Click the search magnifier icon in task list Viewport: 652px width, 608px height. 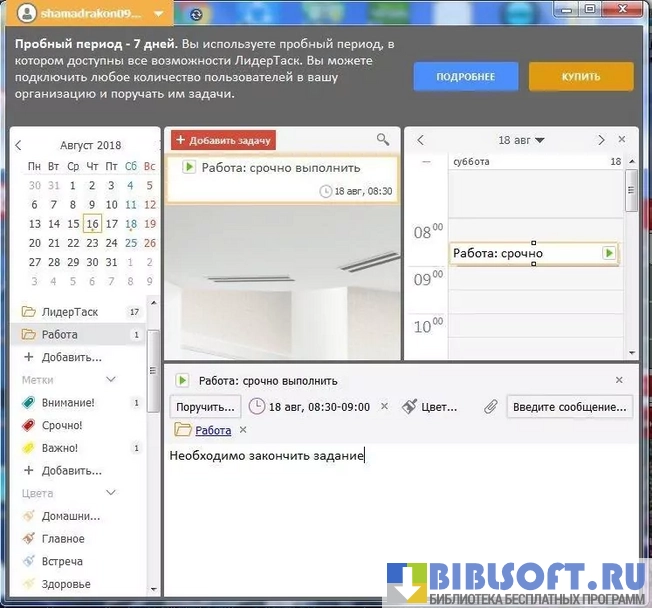(x=382, y=140)
